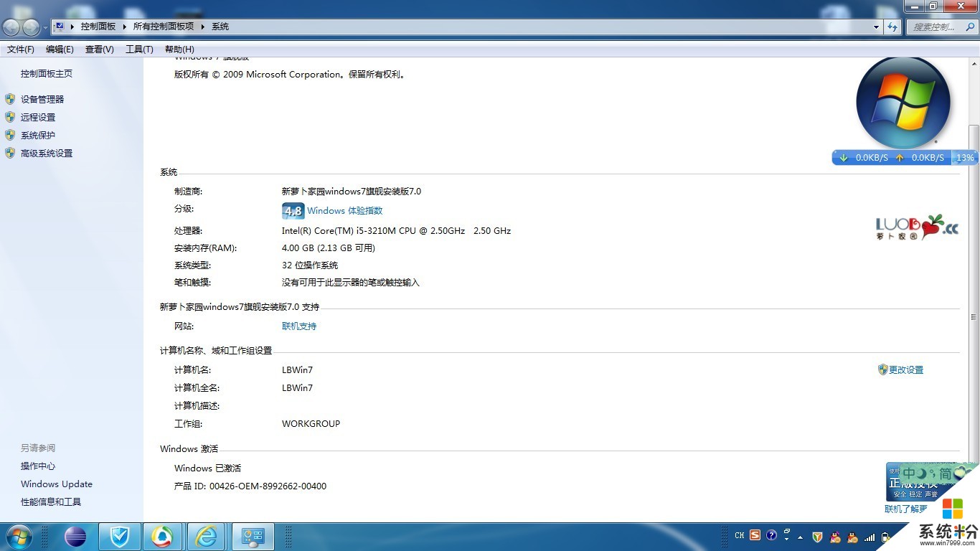Screen dimensions: 980x551
Task: Launch Eclipse from the taskbar
Action: coord(75,536)
